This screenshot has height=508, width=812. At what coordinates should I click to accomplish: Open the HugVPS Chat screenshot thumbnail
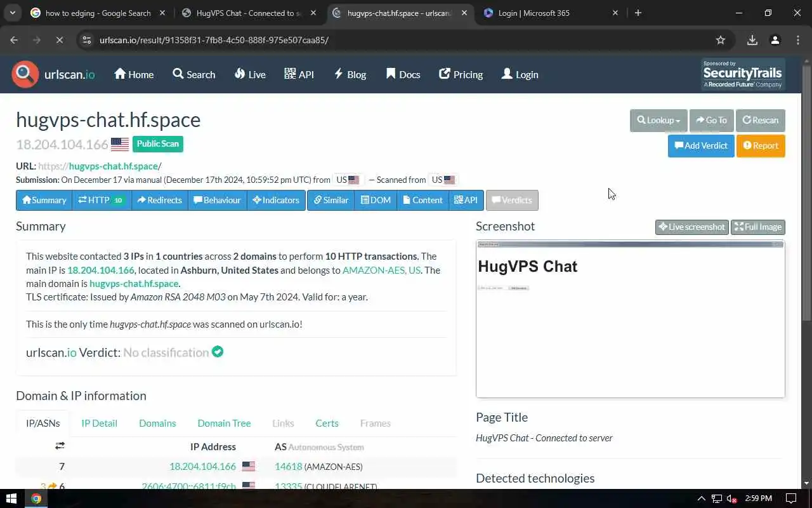pyautogui.click(x=630, y=319)
